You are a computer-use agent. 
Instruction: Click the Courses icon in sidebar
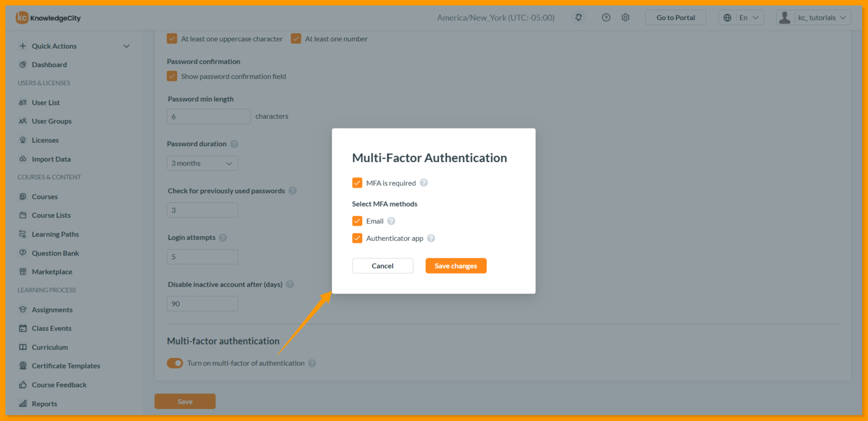click(x=23, y=197)
